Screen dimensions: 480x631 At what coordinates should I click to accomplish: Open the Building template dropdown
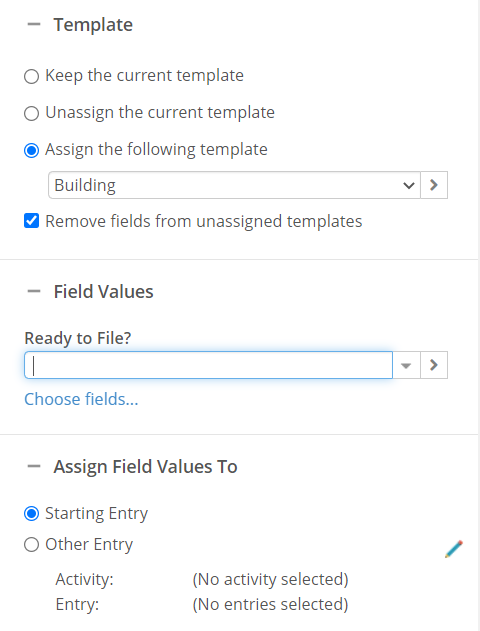235,185
